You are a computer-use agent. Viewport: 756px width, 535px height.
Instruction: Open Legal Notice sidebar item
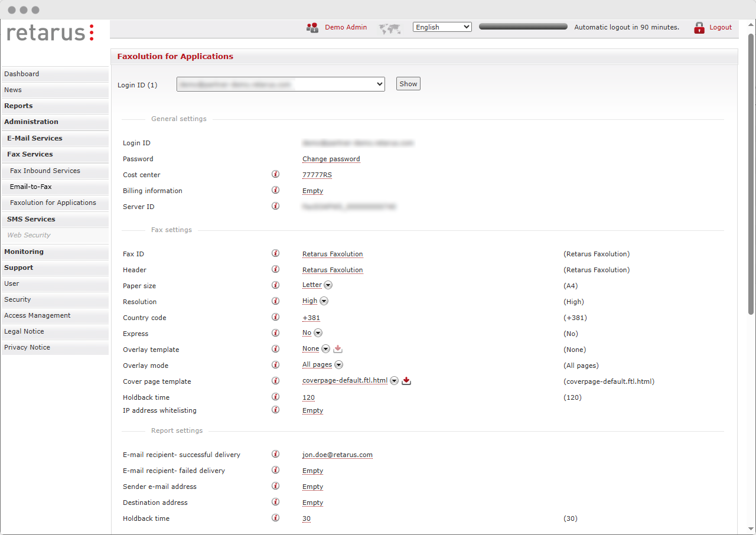click(55, 331)
